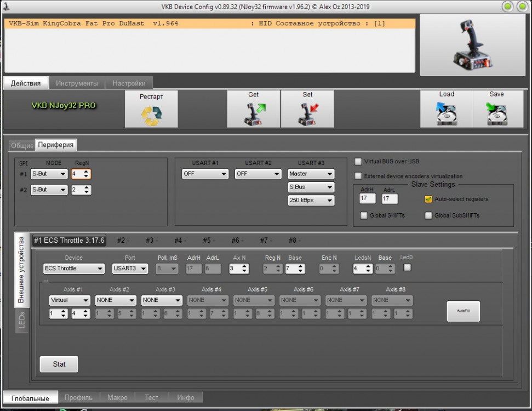
Task: Open the USART #1 dropdown
Action: point(205,174)
